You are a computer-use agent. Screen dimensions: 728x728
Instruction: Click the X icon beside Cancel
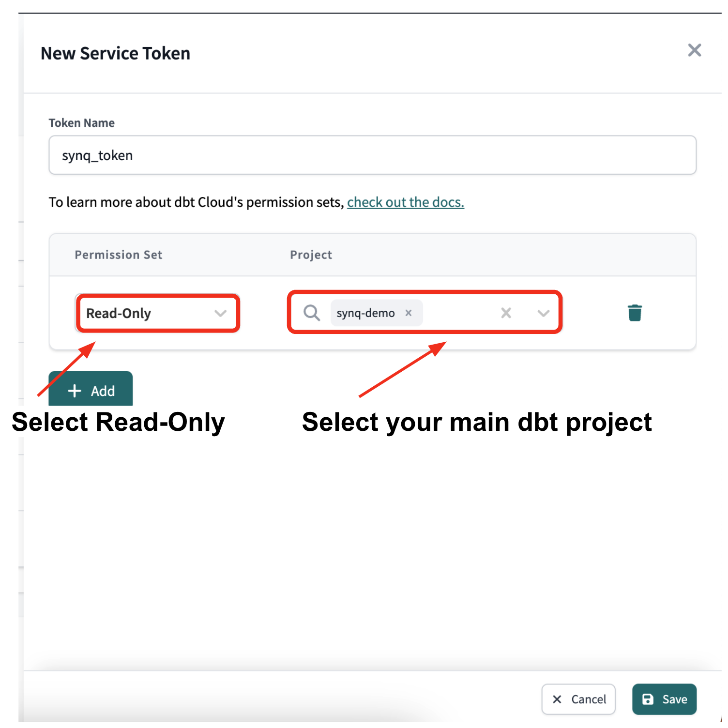557,699
